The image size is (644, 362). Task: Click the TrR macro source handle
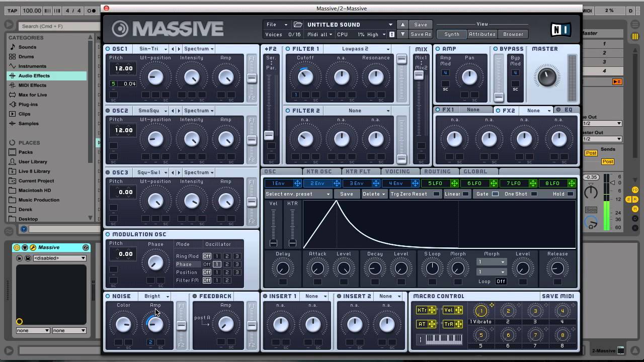(x=459, y=324)
